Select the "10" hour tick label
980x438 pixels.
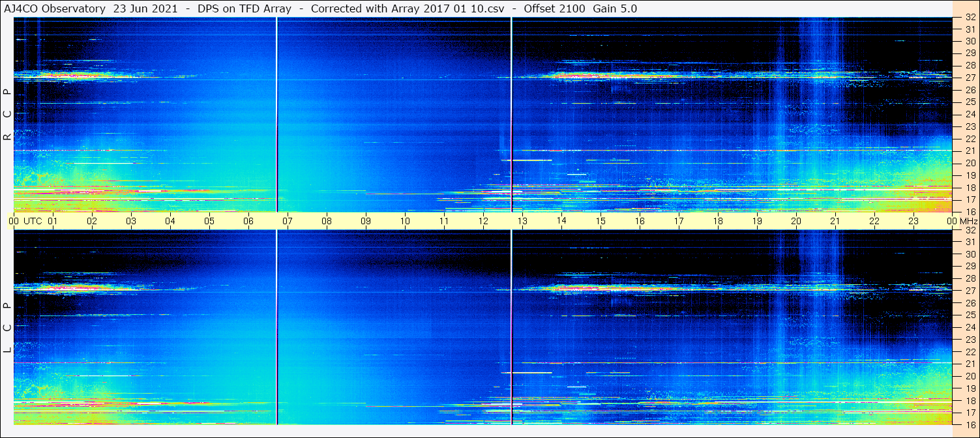click(x=405, y=221)
